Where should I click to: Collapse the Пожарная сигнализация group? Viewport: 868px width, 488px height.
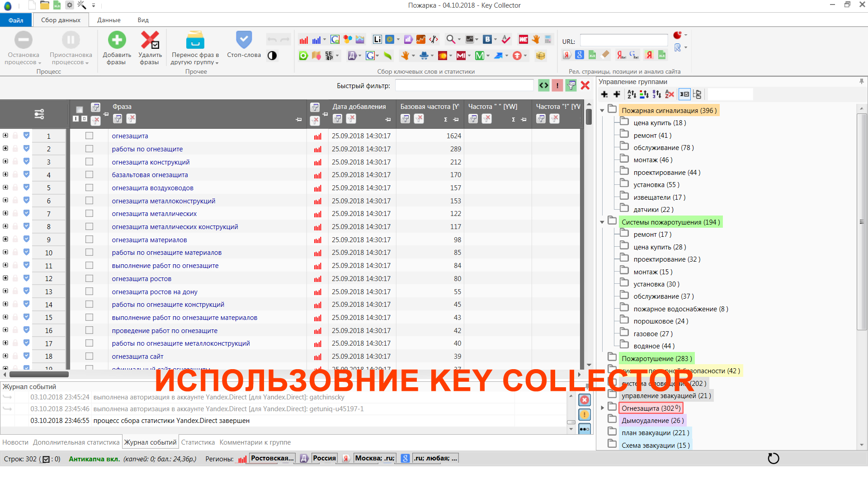point(602,110)
